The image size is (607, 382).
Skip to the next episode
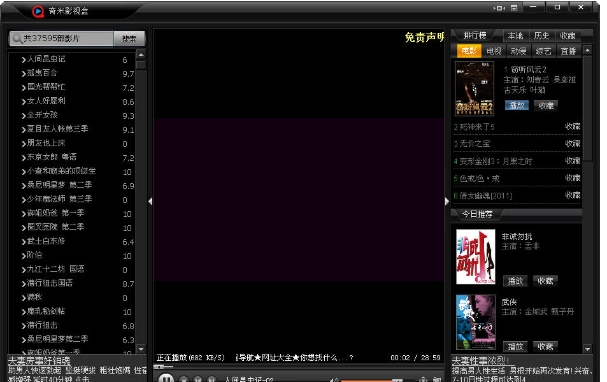tap(211, 379)
